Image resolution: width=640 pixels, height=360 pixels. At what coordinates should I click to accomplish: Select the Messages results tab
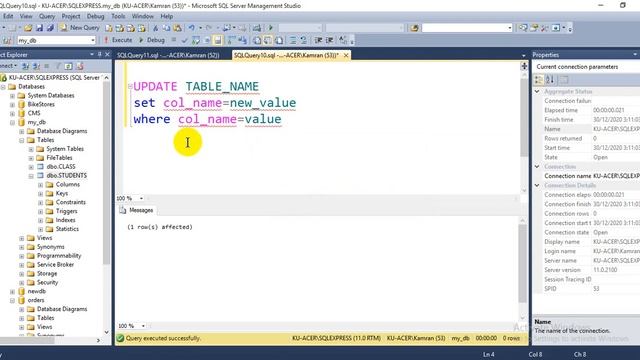(x=136, y=210)
